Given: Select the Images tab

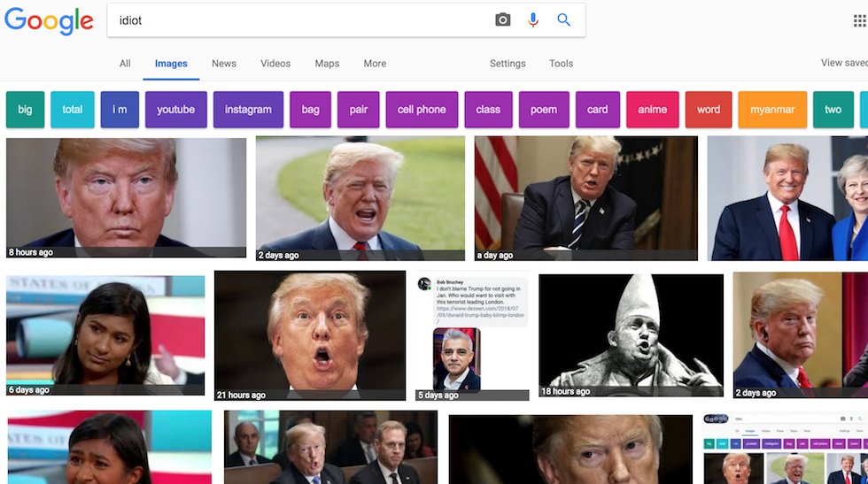Looking at the screenshot, I should (x=171, y=64).
